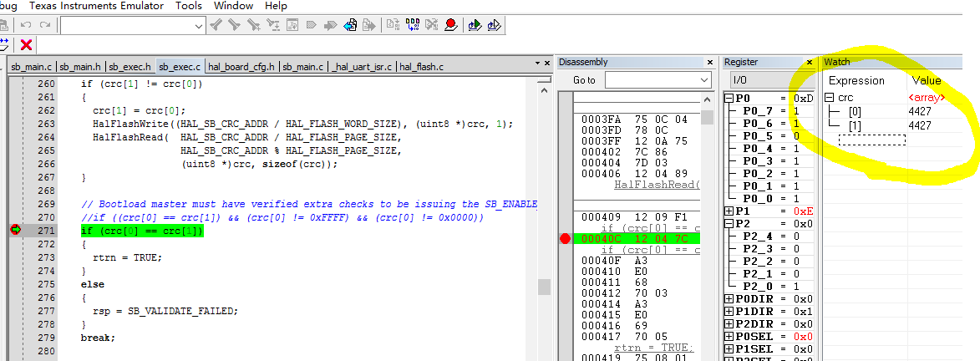Select the sb_exec.c tab

(x=180, y=66)
